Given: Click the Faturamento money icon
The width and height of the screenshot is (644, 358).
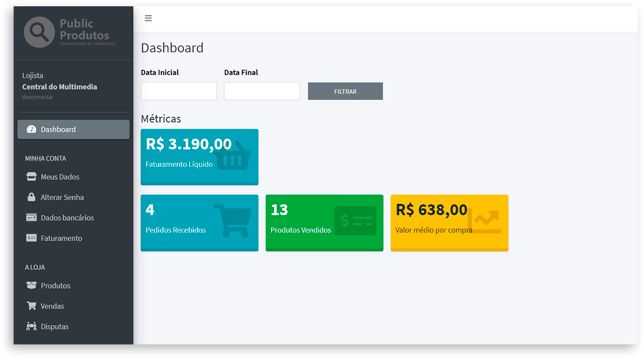Looking at the screenshot, I should point(31,238).
